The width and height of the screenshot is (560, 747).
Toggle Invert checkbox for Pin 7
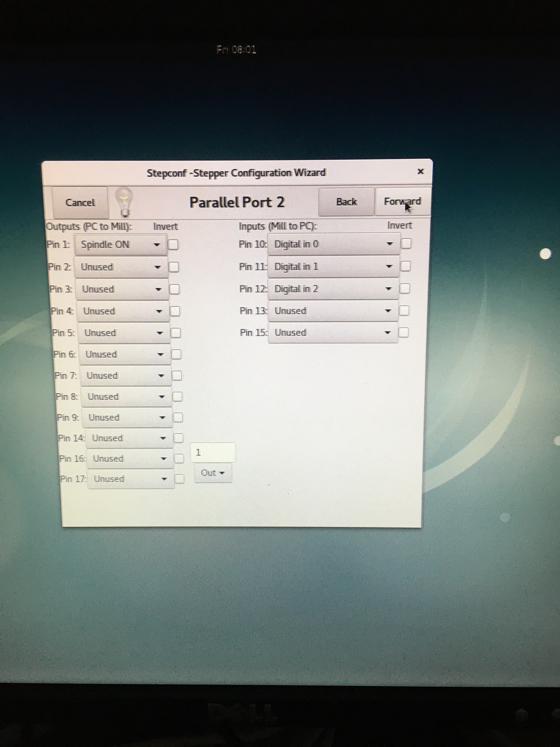pyautogui.click(x=177, y=376)
